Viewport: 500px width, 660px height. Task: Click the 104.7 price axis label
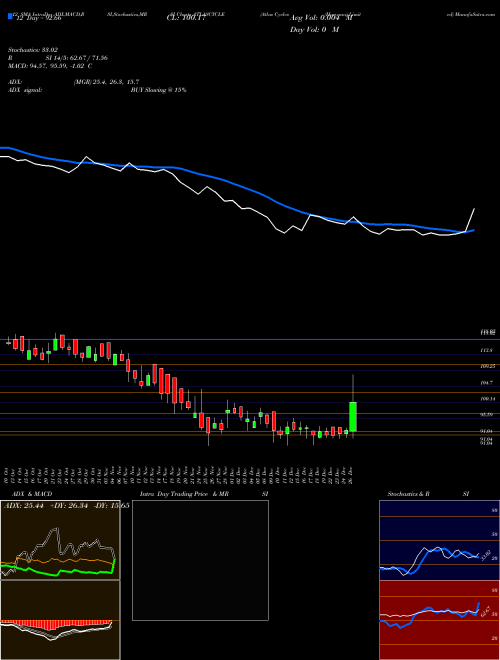(x=487, y=382)
